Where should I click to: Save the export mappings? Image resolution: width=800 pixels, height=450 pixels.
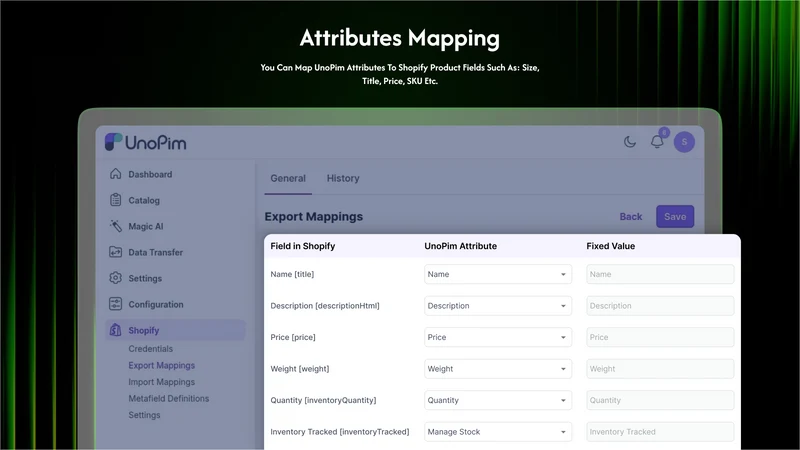coord(674,216)
